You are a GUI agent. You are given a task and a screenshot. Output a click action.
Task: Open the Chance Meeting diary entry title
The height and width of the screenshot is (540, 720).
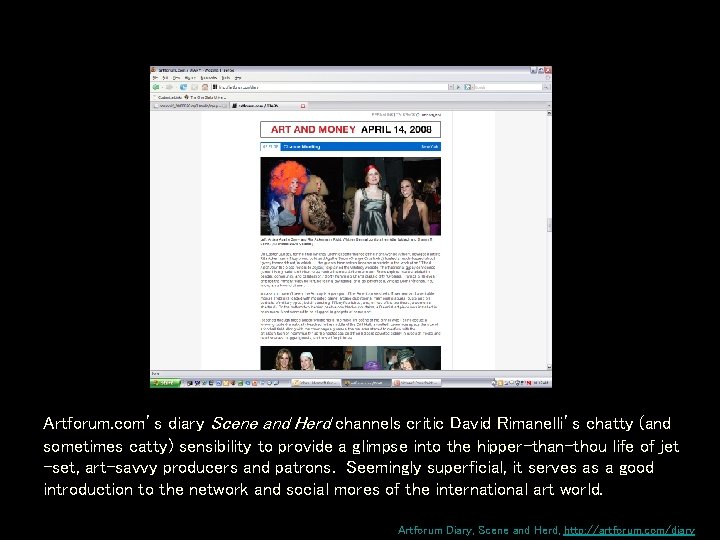[302, 147]
